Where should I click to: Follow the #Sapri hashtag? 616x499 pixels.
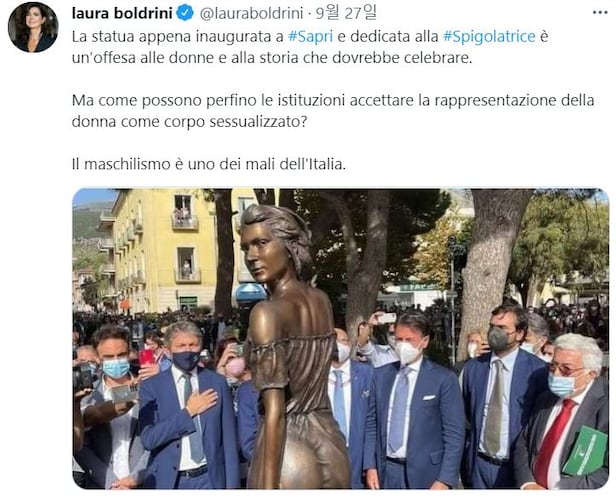(x=310, y=37)
